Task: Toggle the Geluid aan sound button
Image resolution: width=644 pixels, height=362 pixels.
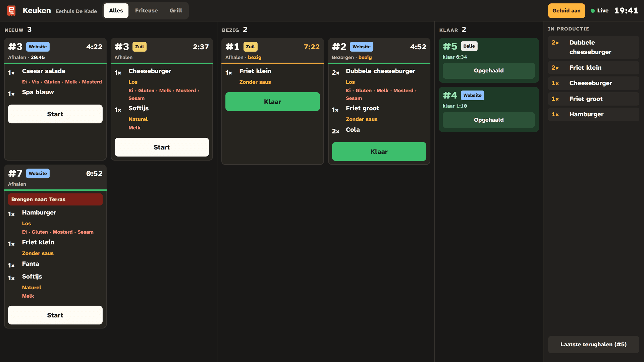Action: coord(567,11)
